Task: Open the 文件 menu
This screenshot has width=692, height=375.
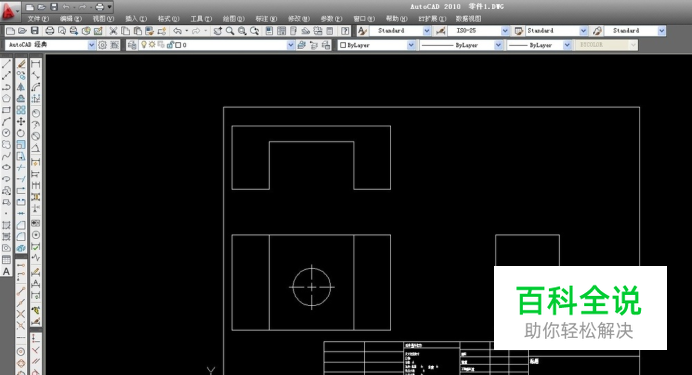Action: click(38, 19)
